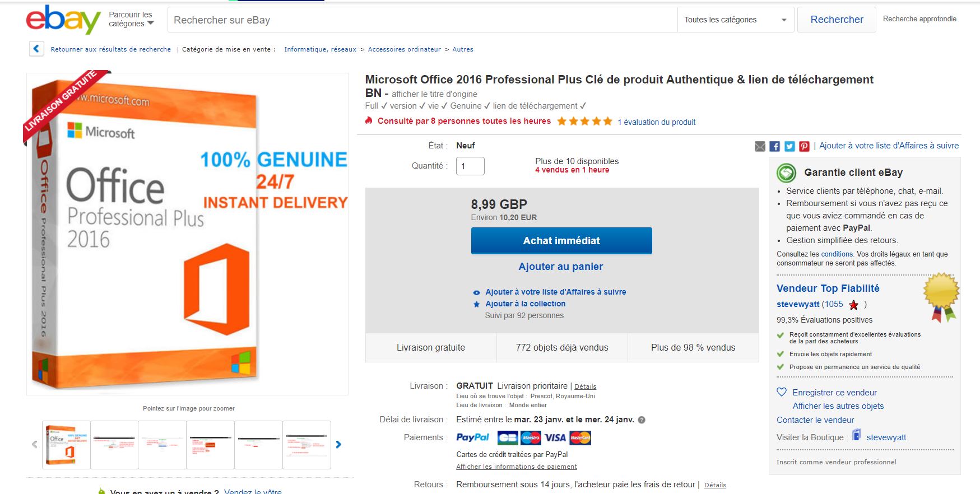Show next image thumbnails with right arrow

[x=338, y=445]
